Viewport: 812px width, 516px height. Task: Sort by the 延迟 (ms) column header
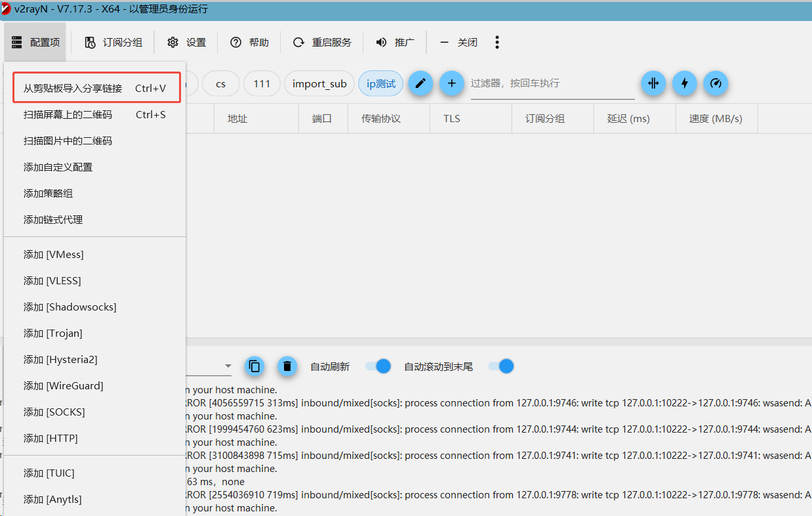(634, 119)
